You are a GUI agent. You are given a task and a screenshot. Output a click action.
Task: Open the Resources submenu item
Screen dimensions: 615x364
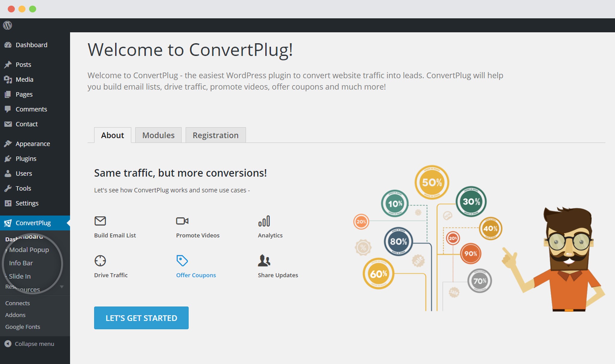23,288
